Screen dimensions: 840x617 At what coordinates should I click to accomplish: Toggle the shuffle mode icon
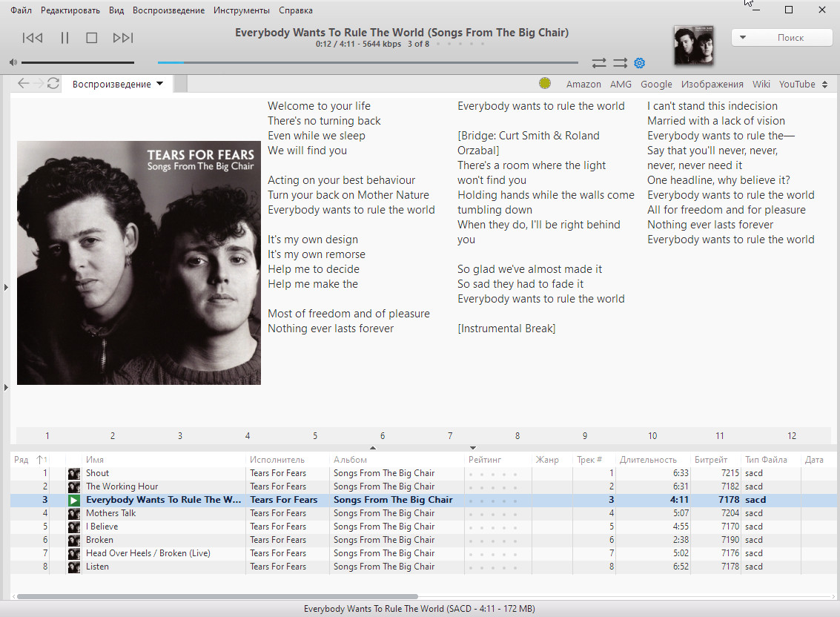[620, 63]
